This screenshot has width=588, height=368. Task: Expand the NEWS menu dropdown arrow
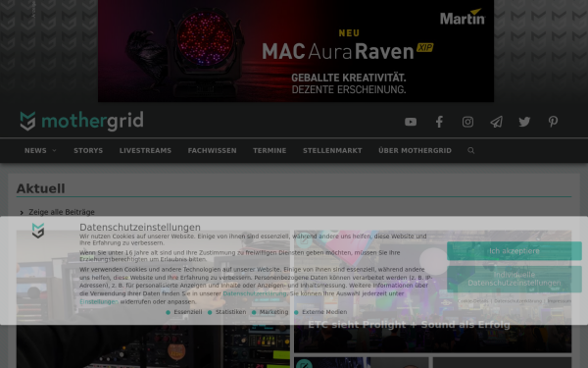tap(54, 150)
